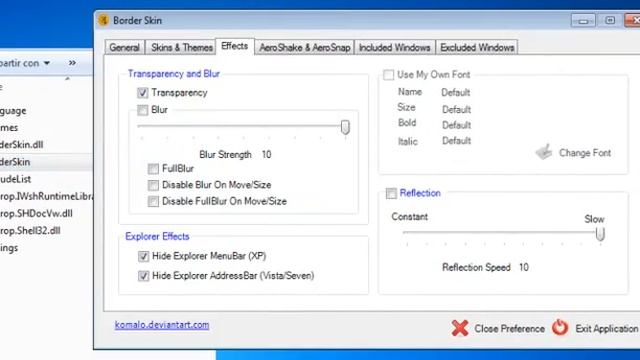This screenshot has width=640, height=360.
Task: Select the Interop.IWshRuntimeLibrary file in Explorer
Action: pyautogui.click(x=47, y=196)
